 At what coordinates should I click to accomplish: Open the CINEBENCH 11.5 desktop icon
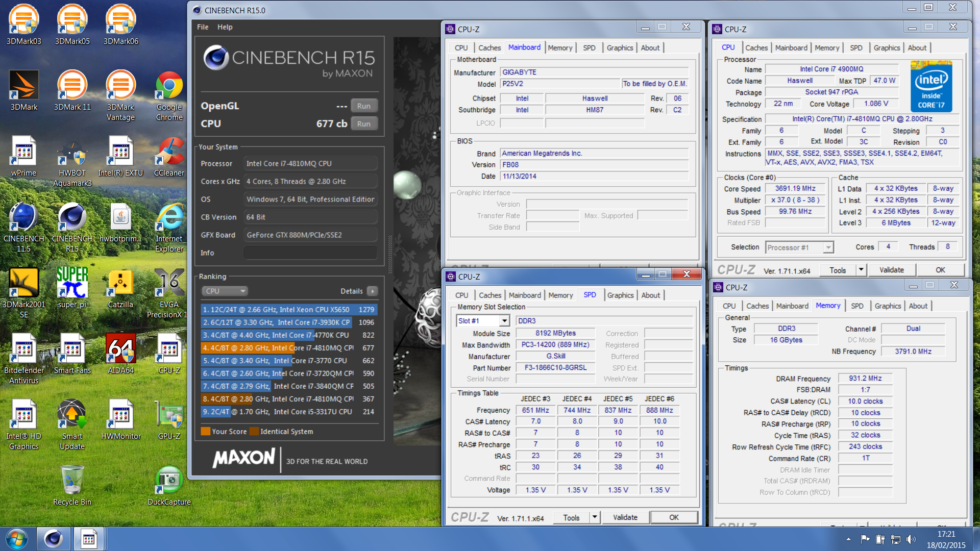pyautogui.click(x=24, y=228)
